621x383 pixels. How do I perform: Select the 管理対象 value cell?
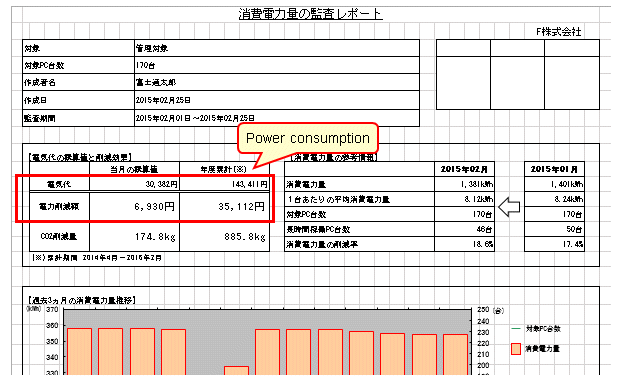(277, 48)
